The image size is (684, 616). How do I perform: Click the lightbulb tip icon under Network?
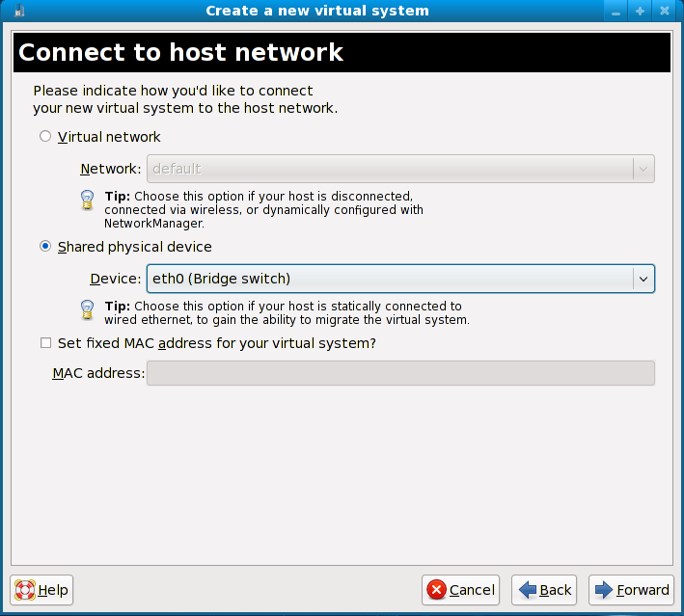(x=88, y=200)
